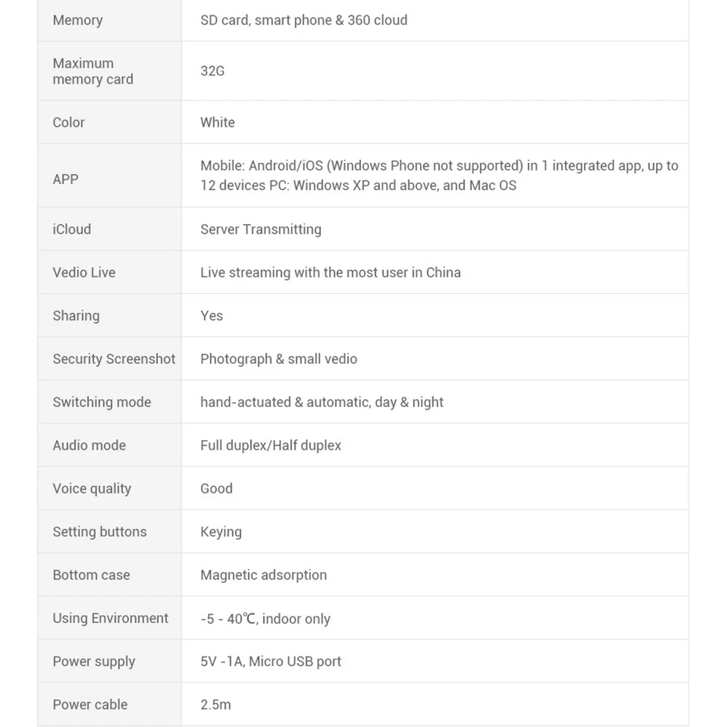Select the Live streaming in China text
Screen dimensions: 728x727
(x=331, y=272)
